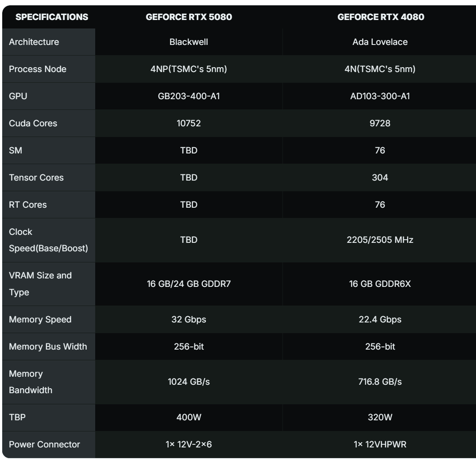Click the 4NP(TSMC's 5nm) process node value
The width and height of the screenshot is (476, 459).
(x=189, y=69)
